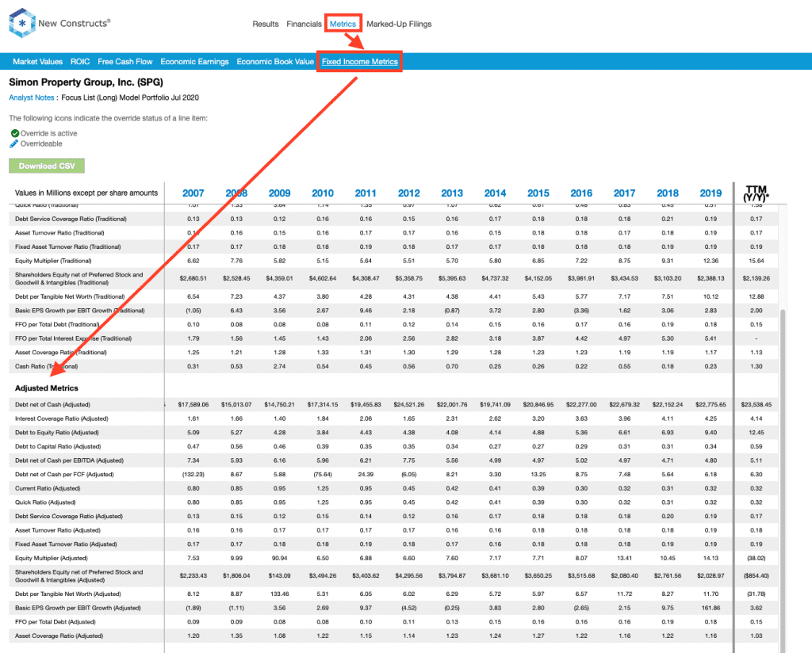The height and width of the screenshot is (653, 812).
Task: Click Current Ratio (Adjusted) row label
Action: click(x=48, y=488)
